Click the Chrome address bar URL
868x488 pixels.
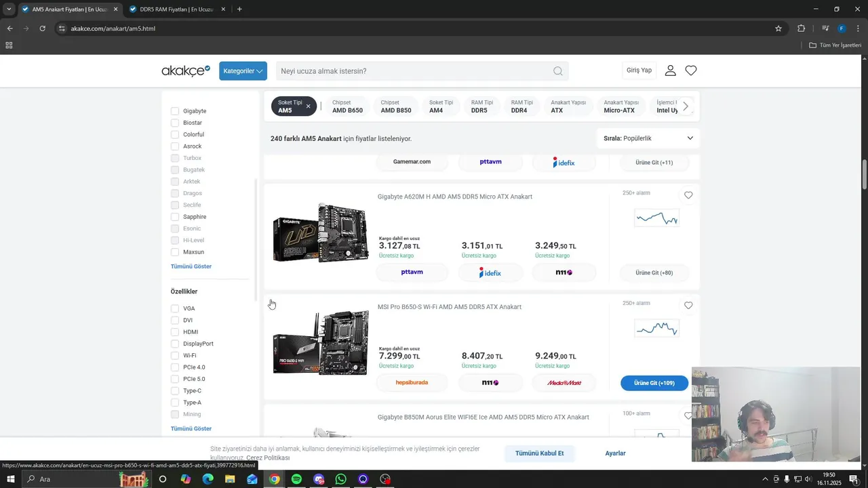click(113, 28)
